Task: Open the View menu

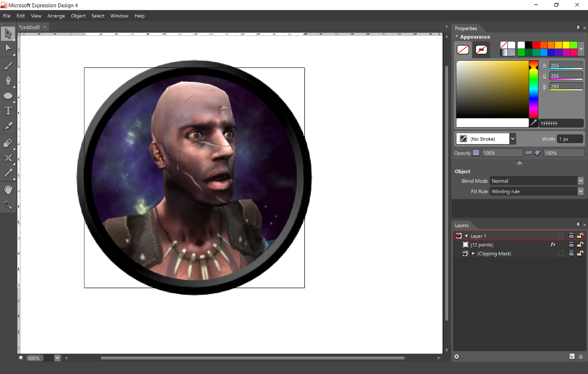Action: tap(36, 16)
